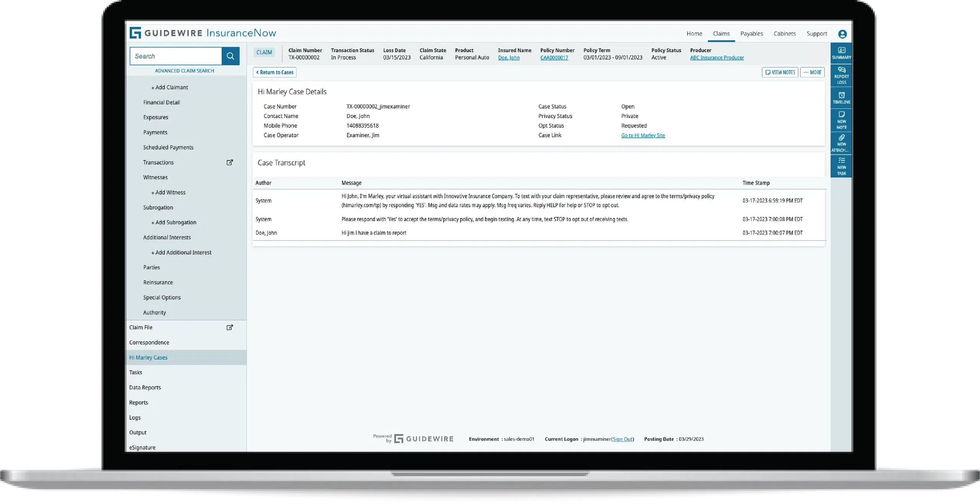Image resolution: width=980 pixels, height=504 pixels.
Task: Open the Witnesses section
Action: pos(155,177)
